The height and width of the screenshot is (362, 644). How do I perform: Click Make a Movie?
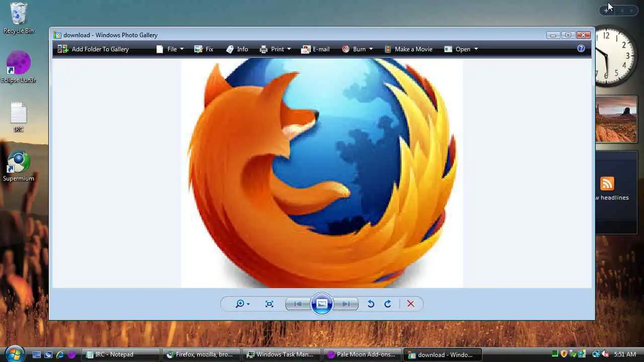408,49
